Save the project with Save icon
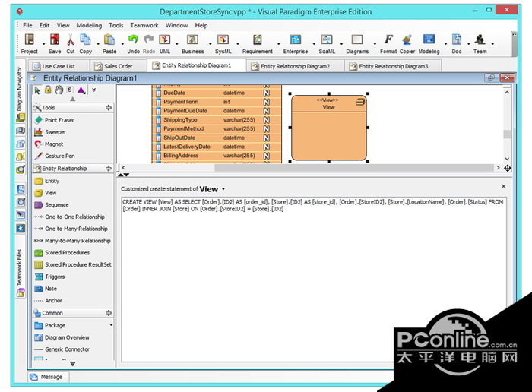Screen dimensions: 532x392 [x=55, y=40]
